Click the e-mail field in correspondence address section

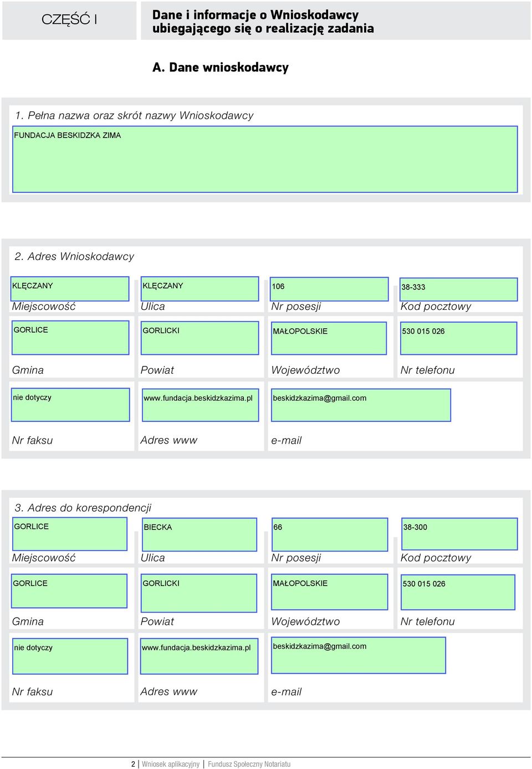pyautogui.click(x=359, y=655)
